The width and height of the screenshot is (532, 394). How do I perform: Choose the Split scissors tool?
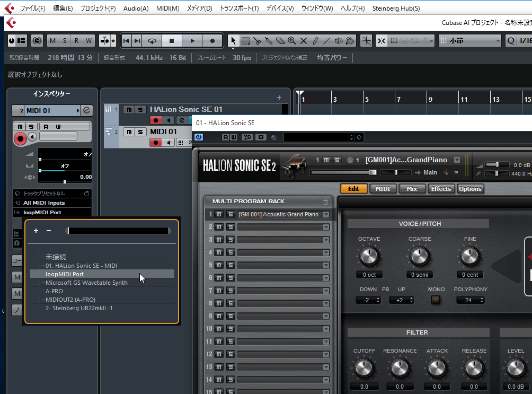pos(257,41)
